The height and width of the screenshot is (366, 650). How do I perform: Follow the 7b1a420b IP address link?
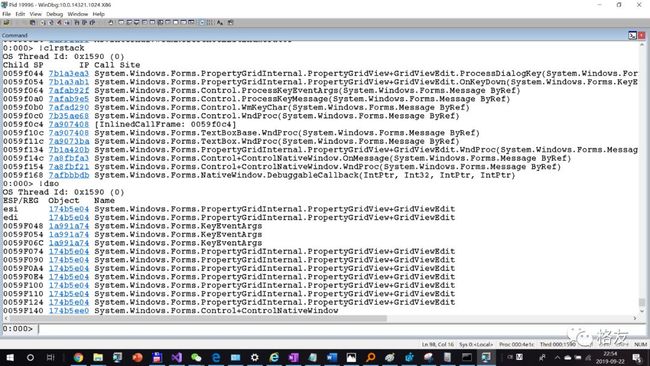[69, 150]
